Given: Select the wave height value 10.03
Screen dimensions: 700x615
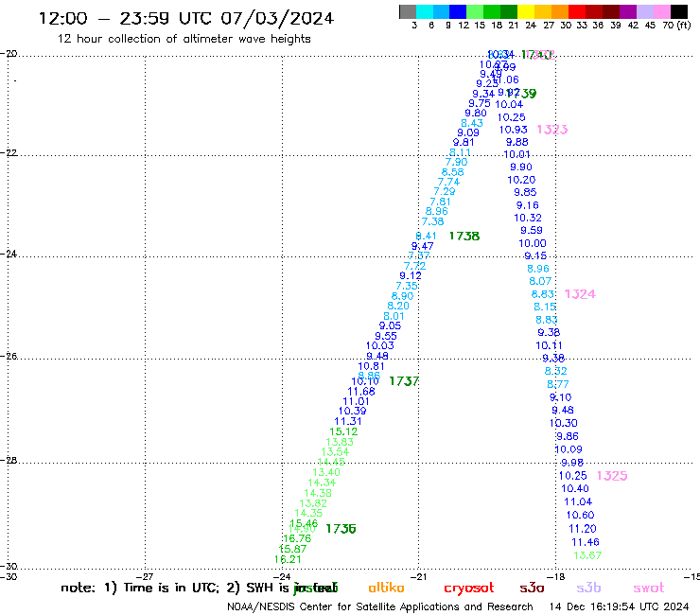Looking at the screenshot, I should pos(380,345).
